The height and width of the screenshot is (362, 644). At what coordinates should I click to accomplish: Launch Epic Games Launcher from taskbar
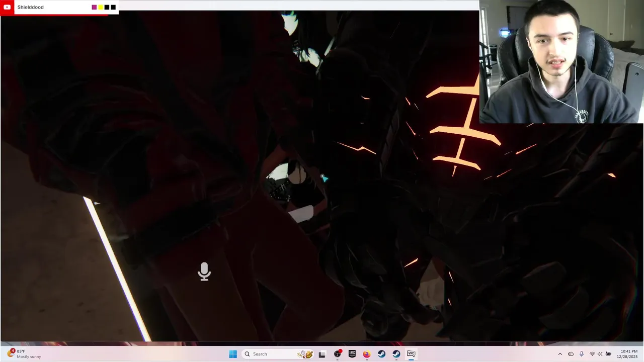352,354
